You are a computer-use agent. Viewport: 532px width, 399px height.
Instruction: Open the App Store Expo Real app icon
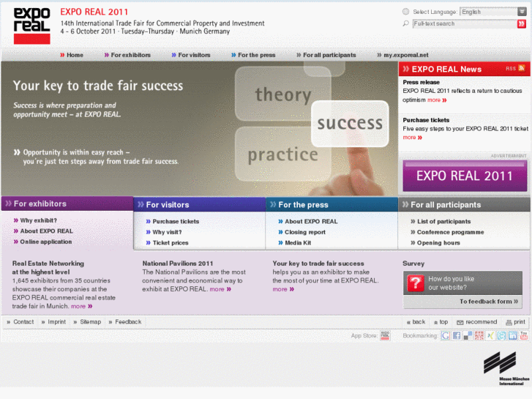coord(385,335)
